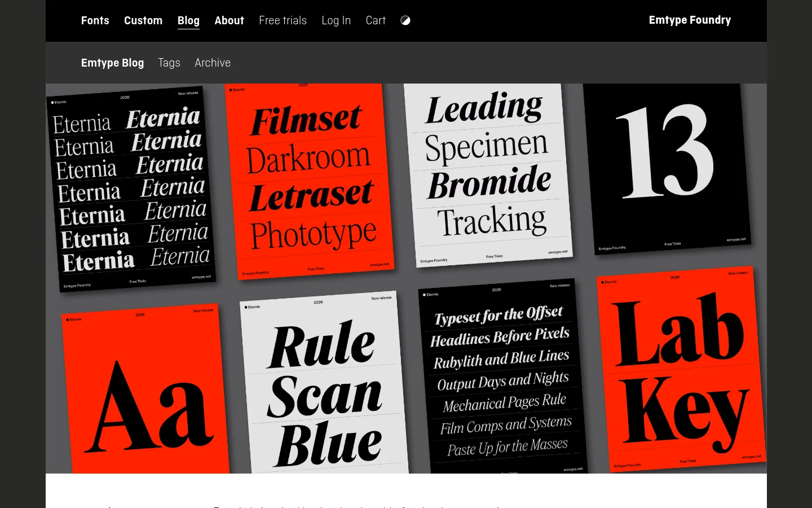Click the Typeset for the Offset poster
The width and height of the screenshot is (812, 508).
(502, 377)
